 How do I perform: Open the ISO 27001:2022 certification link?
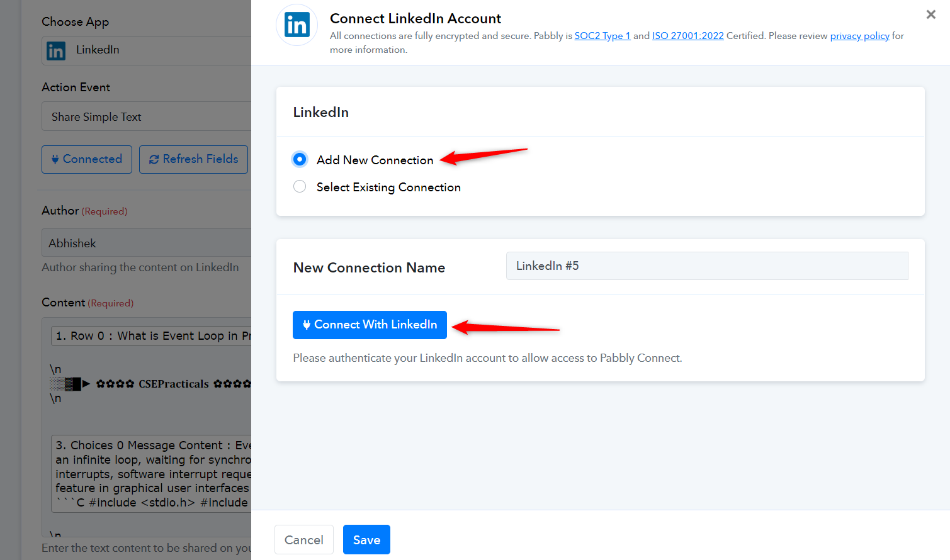click(688, 36)
